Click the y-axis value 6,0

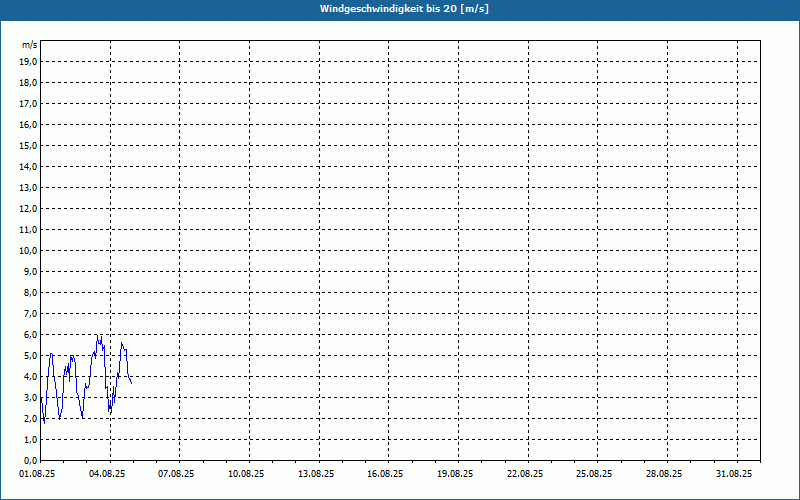[x=30, y=335]
